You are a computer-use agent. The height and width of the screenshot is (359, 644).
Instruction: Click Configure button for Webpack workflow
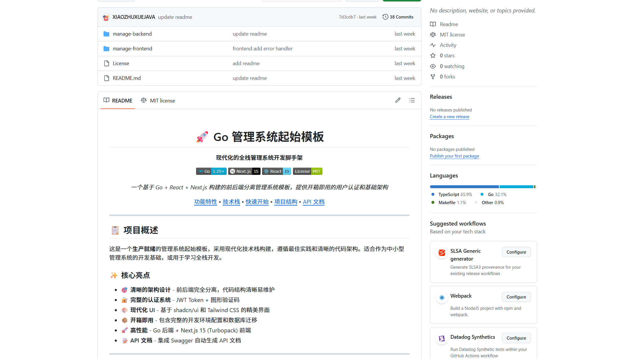click(x=516, y=297)
